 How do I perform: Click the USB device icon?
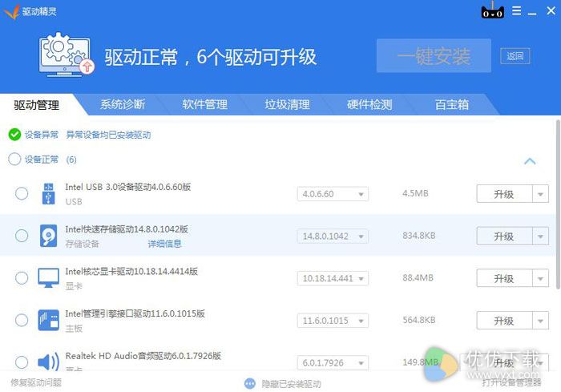tap(49, 193)
